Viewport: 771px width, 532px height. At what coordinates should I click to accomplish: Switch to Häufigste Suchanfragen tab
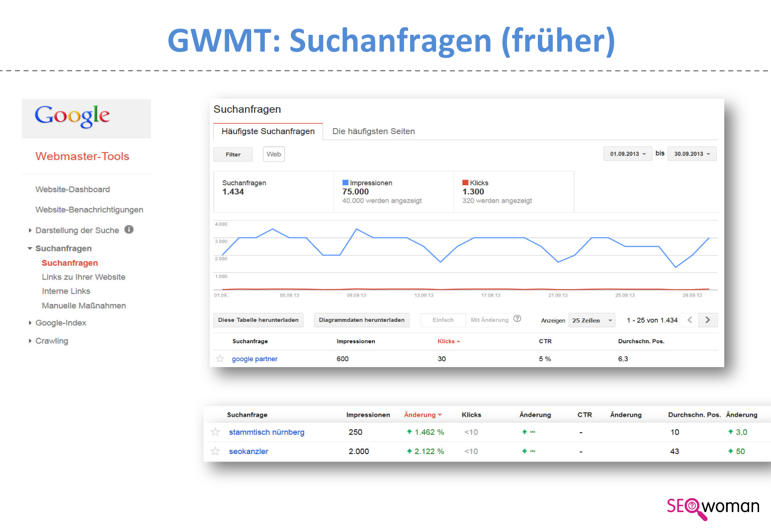click(268, 132)
